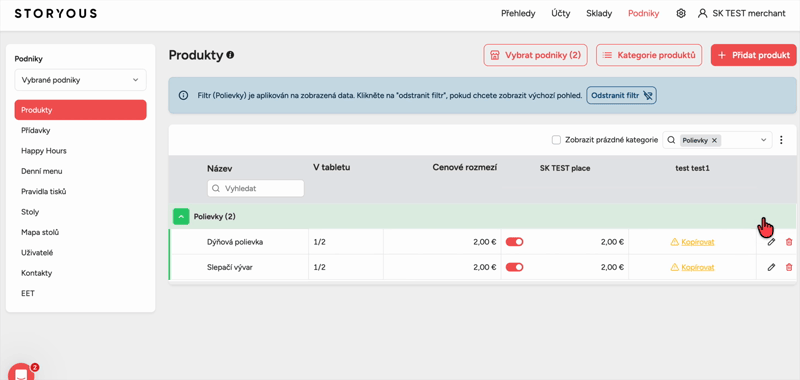Open Sklady in top navigation
The height and width of the screenshot is (380, 800).
(599, 14)
